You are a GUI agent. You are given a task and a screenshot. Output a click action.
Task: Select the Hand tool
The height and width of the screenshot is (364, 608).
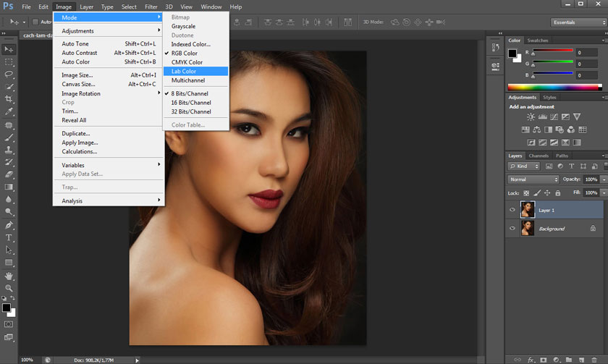coord(9,276)
